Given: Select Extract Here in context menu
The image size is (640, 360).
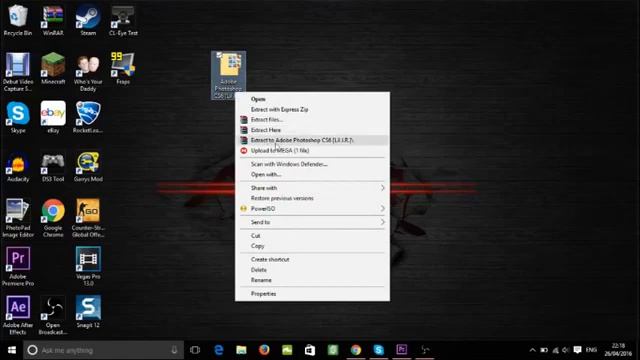Looking at the screenshot, I should point(312,130).
